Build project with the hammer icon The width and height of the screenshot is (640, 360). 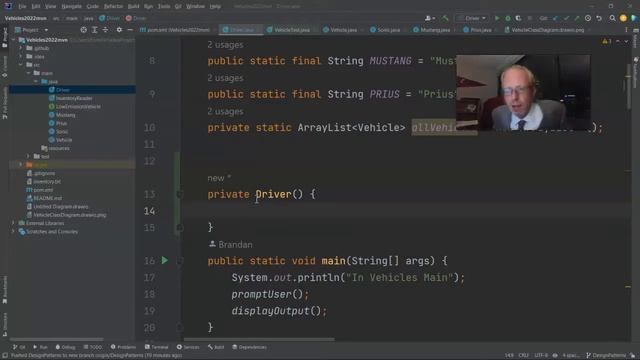coord(445,18)
